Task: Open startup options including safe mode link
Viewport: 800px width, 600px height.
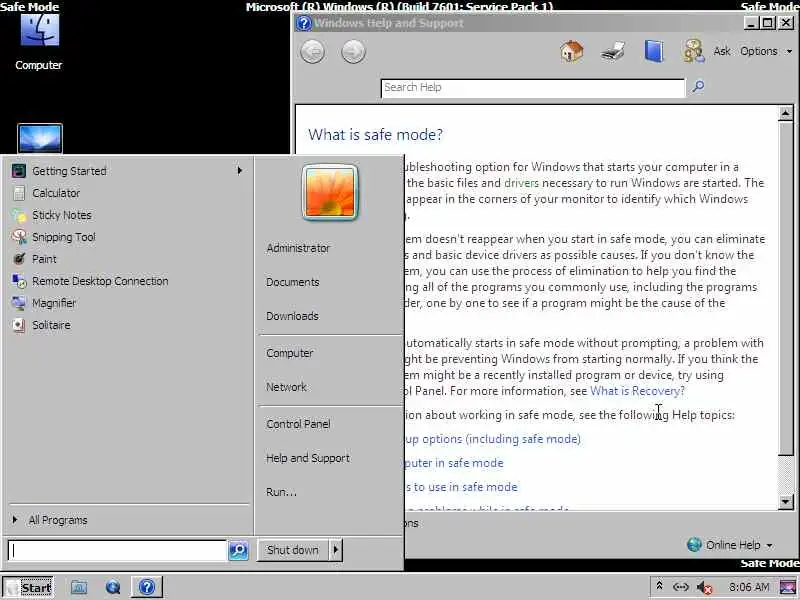Action: [x=493, y=439]
